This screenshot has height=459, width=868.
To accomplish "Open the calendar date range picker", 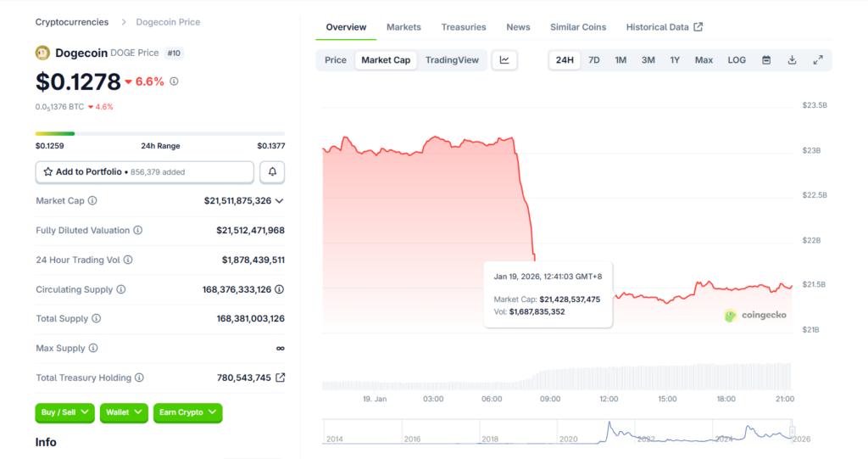I will 766,60.
